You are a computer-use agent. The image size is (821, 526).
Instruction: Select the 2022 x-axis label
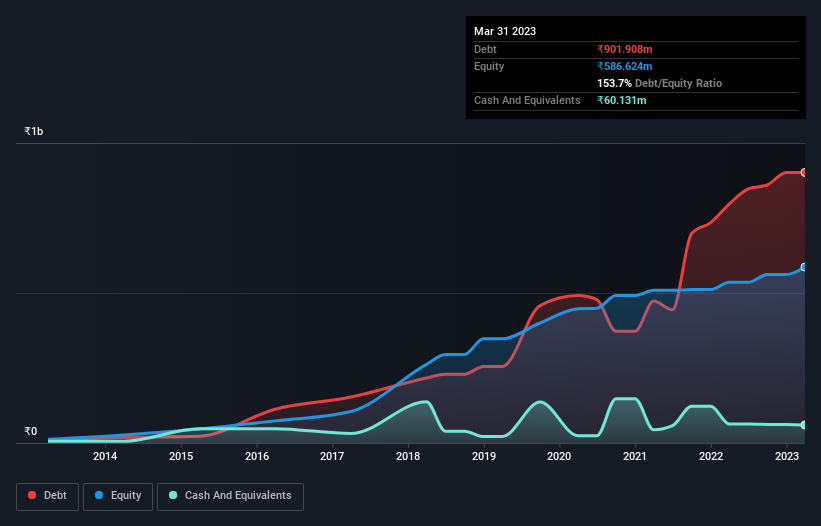(x=711, y=456)
